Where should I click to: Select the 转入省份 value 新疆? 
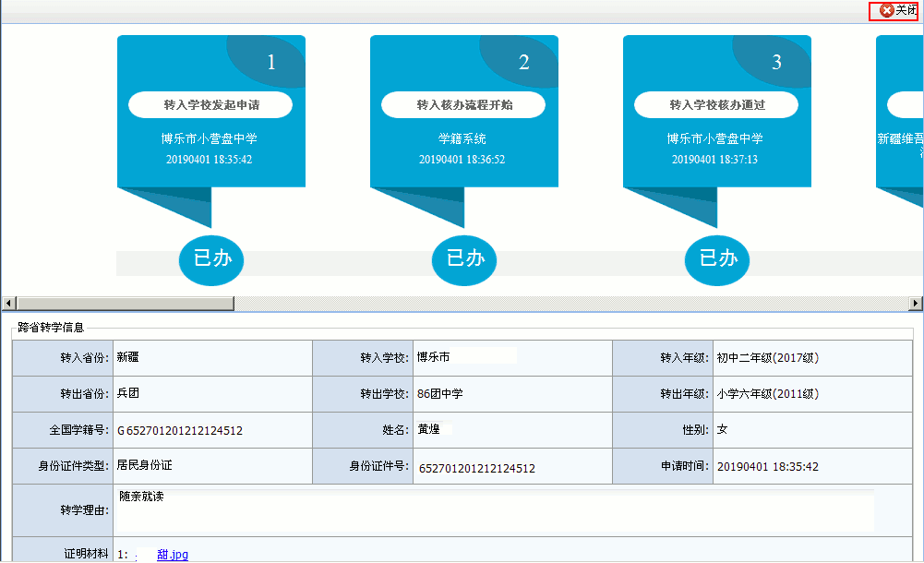[128, 357]
